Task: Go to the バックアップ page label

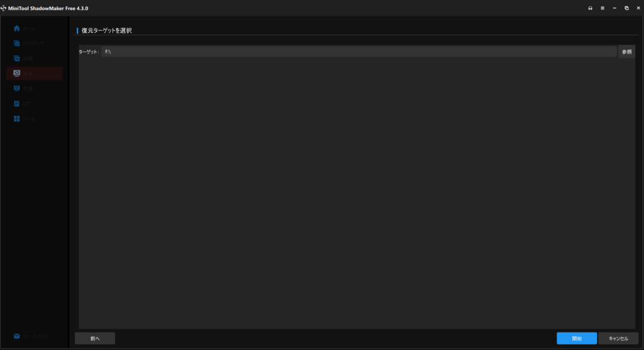Action: click(x=34, y=43)
